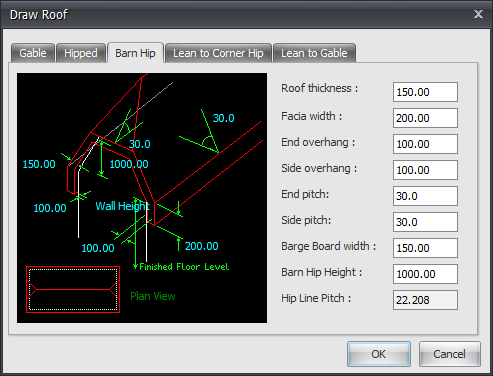The image size is (493, 376).
Task: Edit the Facia width value
Action: (425, 118)
